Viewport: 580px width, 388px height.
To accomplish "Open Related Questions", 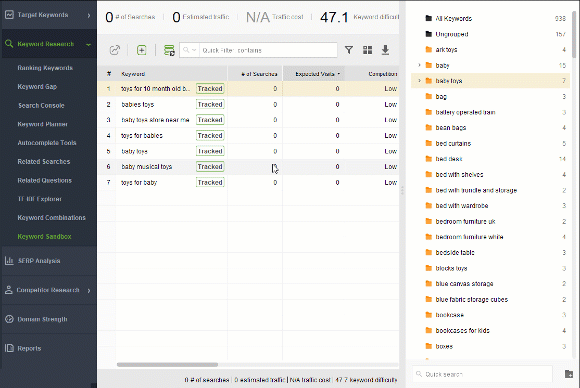I will [x=44, y=180].
